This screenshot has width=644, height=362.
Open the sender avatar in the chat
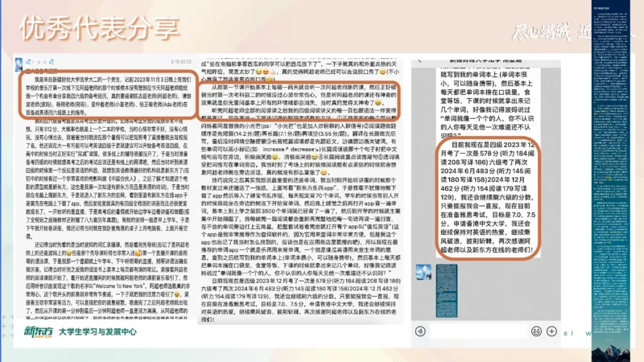[423, 273]
